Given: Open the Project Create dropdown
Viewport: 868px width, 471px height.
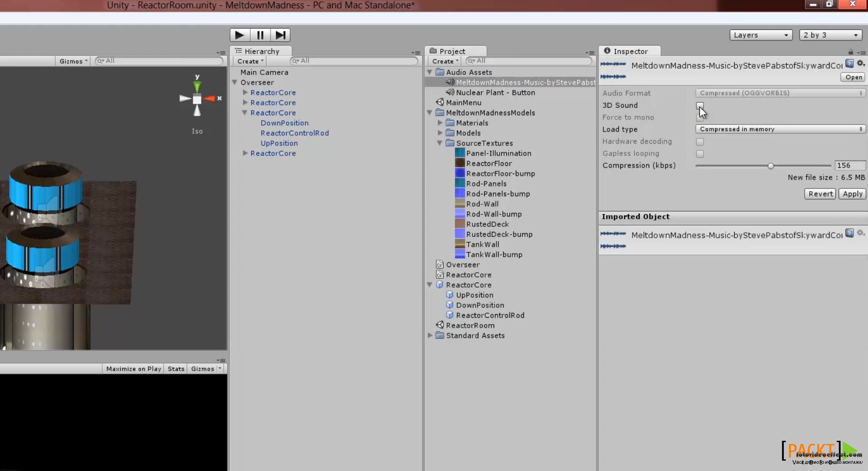Looking at the screenshot, I should point(445,61).
